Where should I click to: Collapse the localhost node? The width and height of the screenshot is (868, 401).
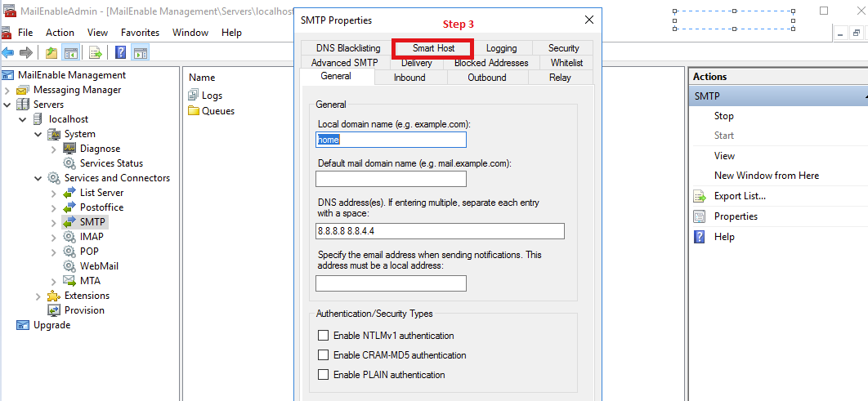[x=23, y=119]
